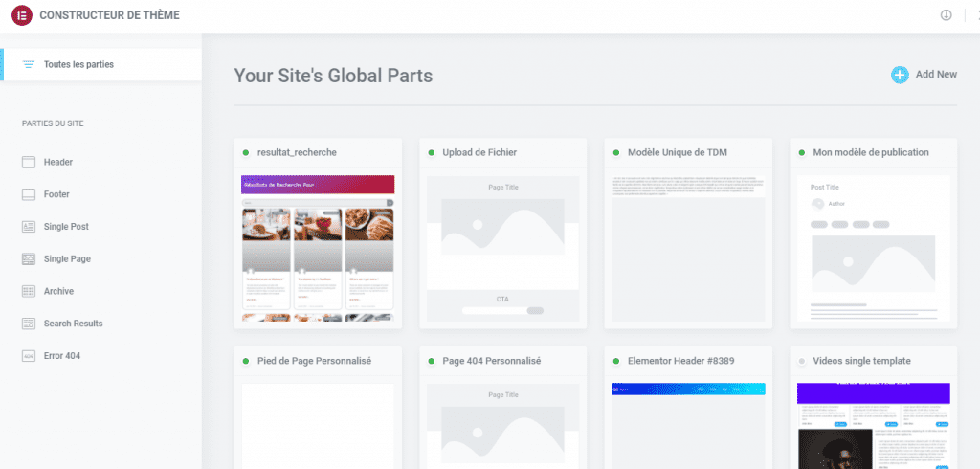Screen dimensions: 980x469
Task: Open the Footer site part
Action: pos(56,194)
